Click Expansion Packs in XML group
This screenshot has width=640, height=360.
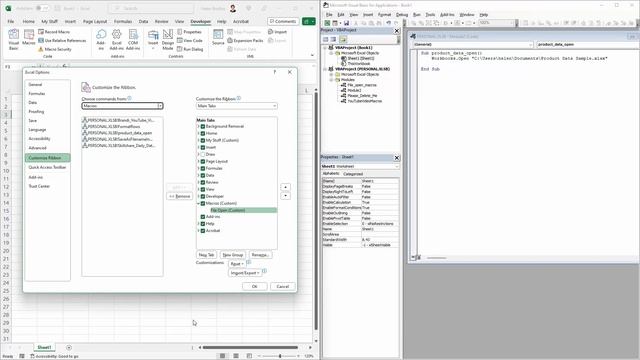pos(245,40)
